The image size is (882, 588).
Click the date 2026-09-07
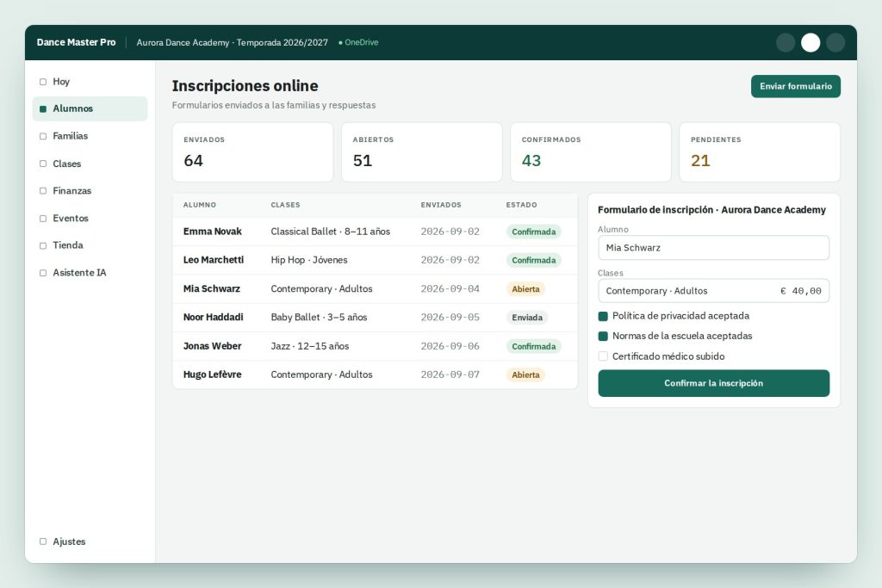pos(450,375)
